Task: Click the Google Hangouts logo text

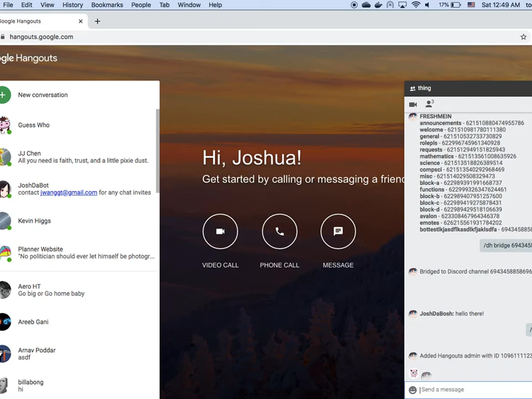Action: [29, 58]
